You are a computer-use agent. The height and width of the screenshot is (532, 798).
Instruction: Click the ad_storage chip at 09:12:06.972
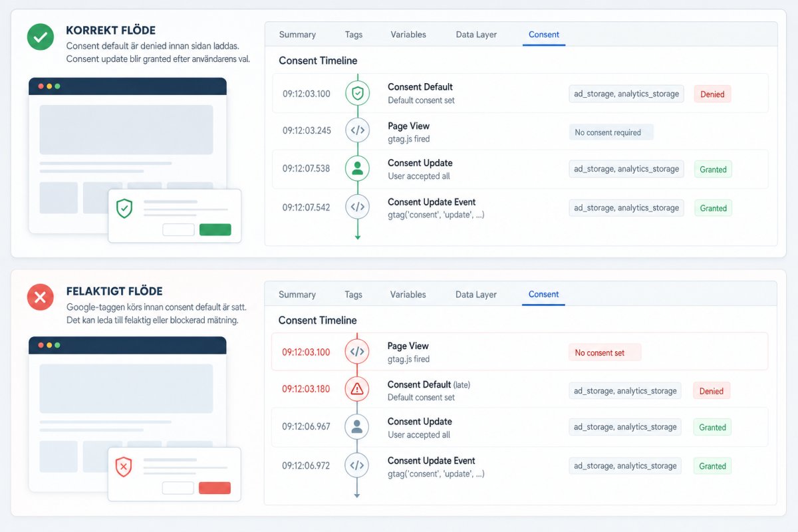tap(626, 465)
